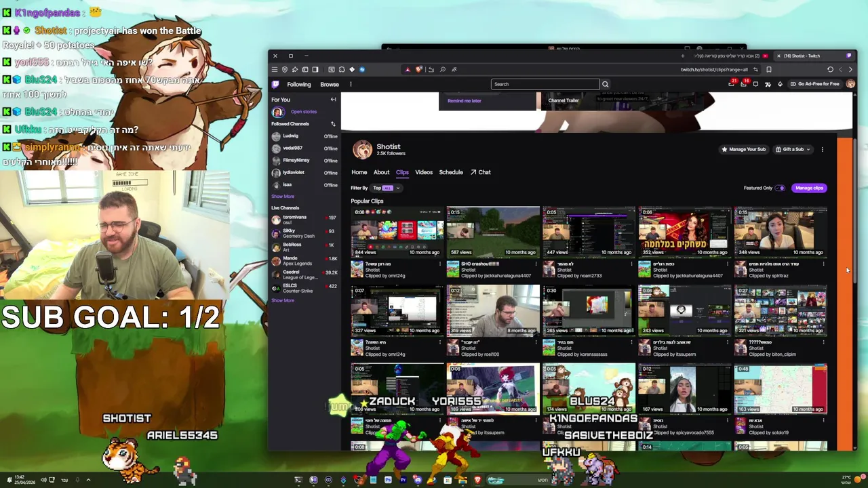This screenshot has width=868, height=488.
Task: Open lydiaviolet in followed channels
Action: (x=304, y=173)
